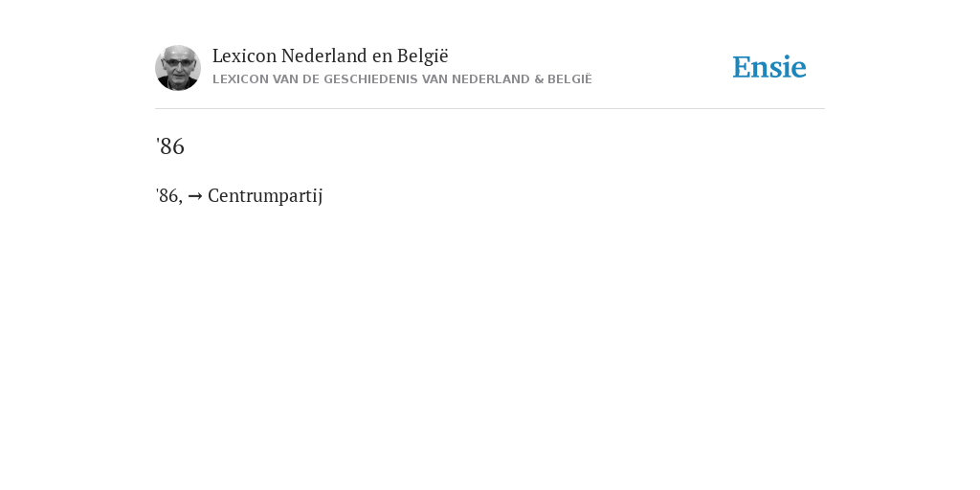980x490 pixels.
Task: Click the author's round profile photo
Action: click(x=178, y=68)
